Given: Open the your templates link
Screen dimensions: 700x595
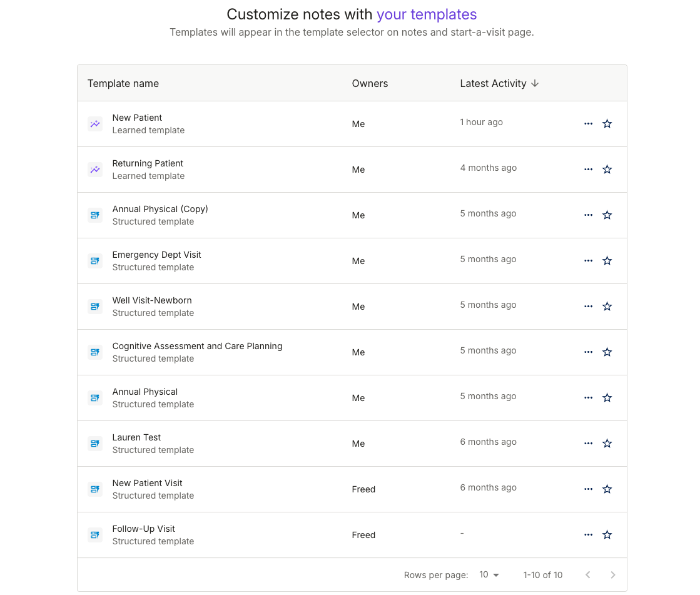Looking at the screenshot, I should point(427,14).
